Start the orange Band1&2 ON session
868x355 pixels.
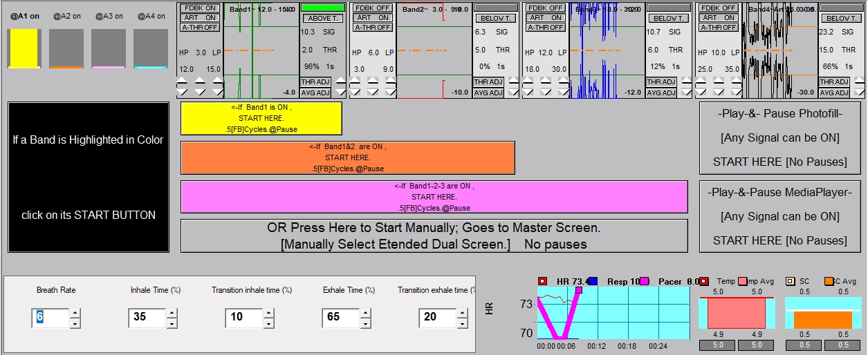coord(347,157)
